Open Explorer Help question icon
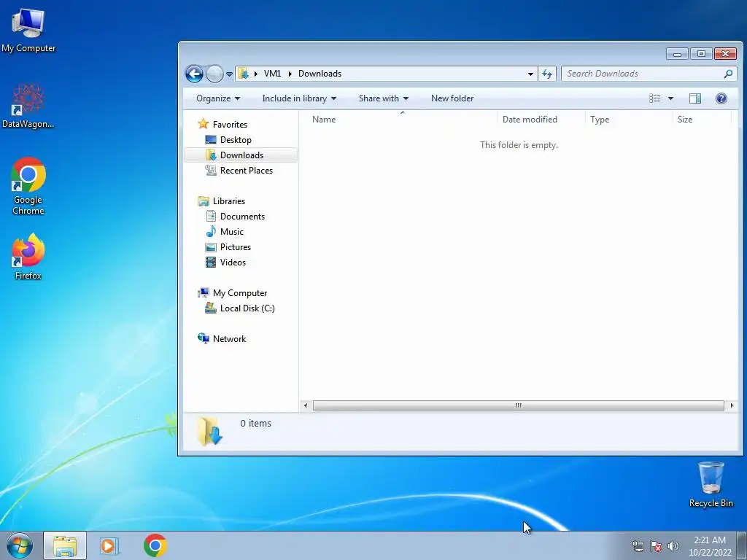747x560 pixels. coord(721,98)
